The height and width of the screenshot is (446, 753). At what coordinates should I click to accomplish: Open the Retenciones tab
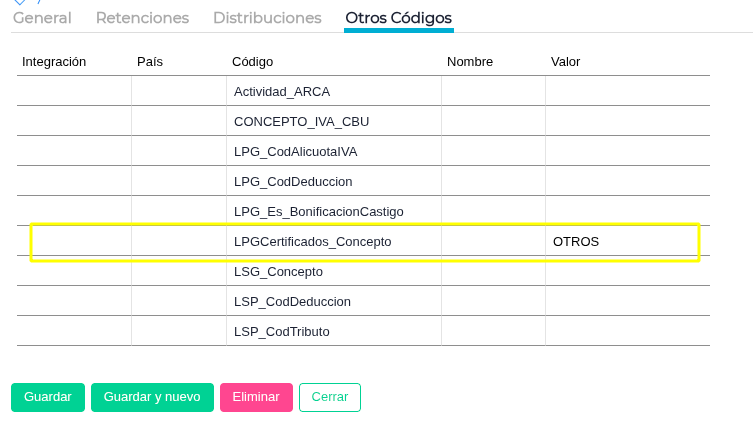click(x=143, y=18)
